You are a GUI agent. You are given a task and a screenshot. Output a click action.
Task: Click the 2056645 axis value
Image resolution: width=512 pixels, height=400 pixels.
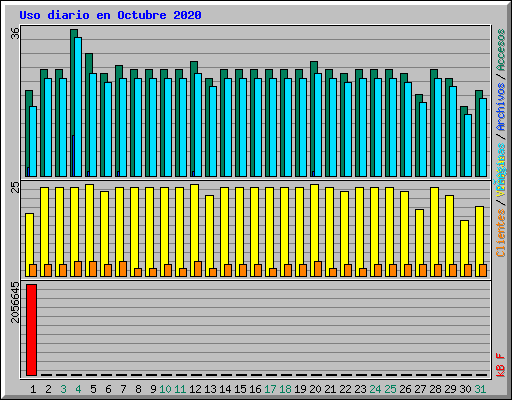point(15,302)
